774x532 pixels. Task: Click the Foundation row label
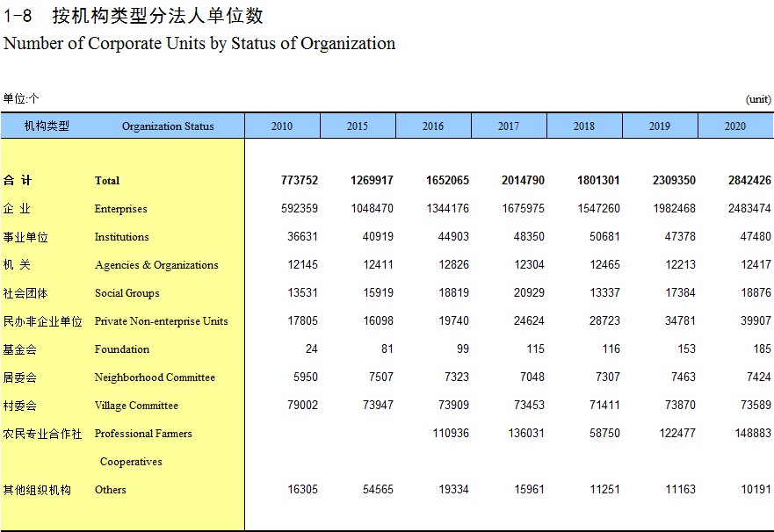(x=122, y=349)
